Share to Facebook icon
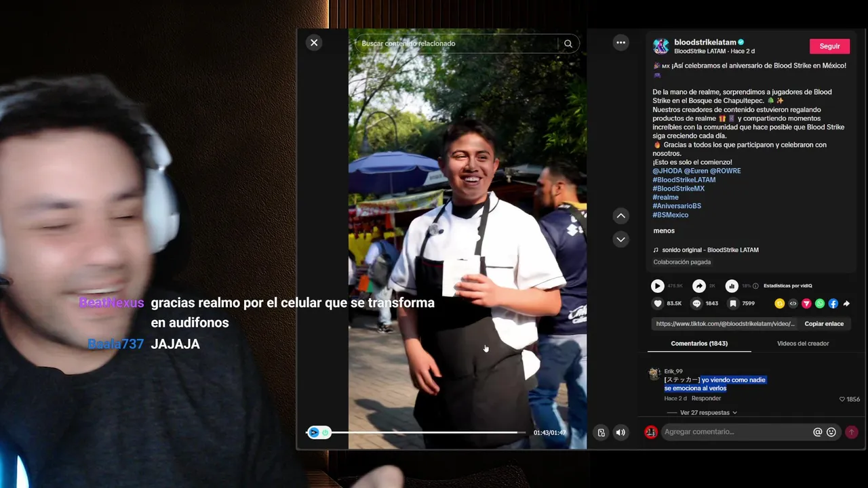868x488 pixels. coord(833,304)
